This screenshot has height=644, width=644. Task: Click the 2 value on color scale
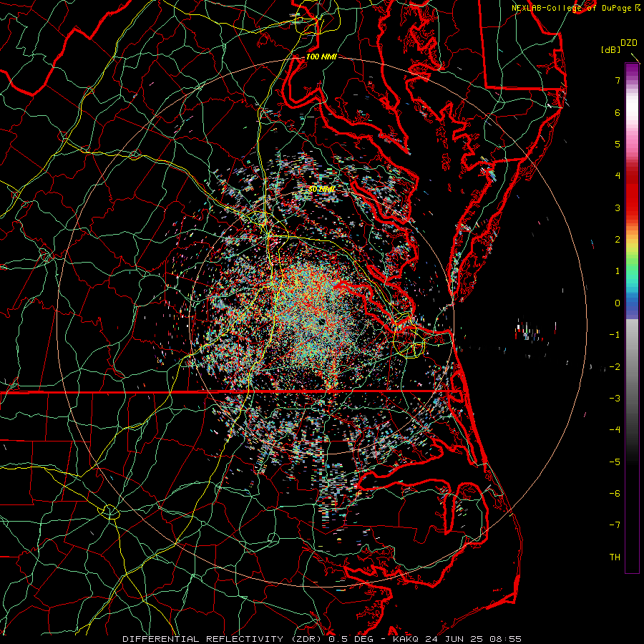618,240
